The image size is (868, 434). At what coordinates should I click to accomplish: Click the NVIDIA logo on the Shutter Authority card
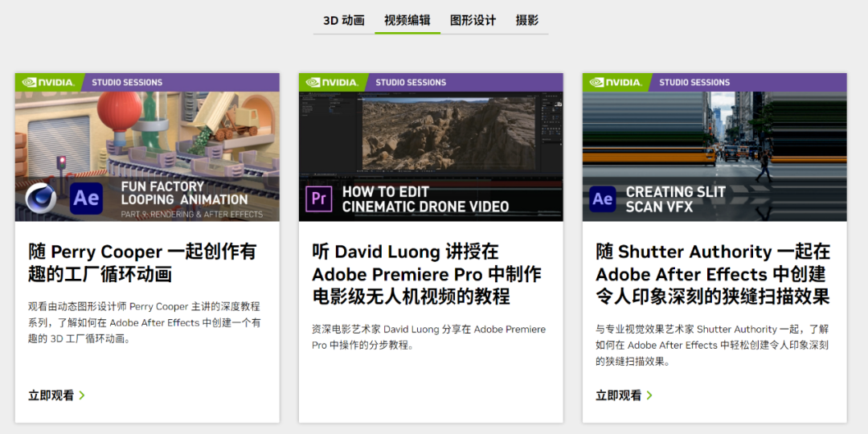tap(615, 83)
